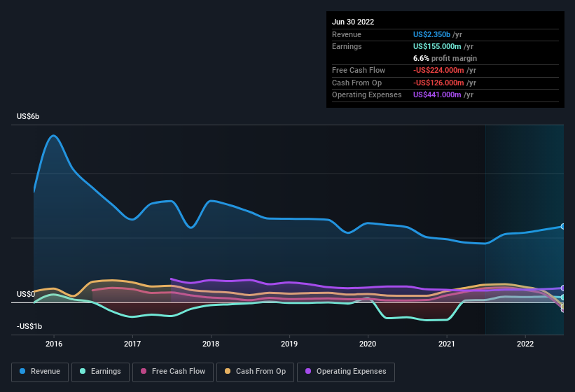Toggle the Earnings legend button
The height and width of the screenshot is (392, 575).
(x=100, y=372)
